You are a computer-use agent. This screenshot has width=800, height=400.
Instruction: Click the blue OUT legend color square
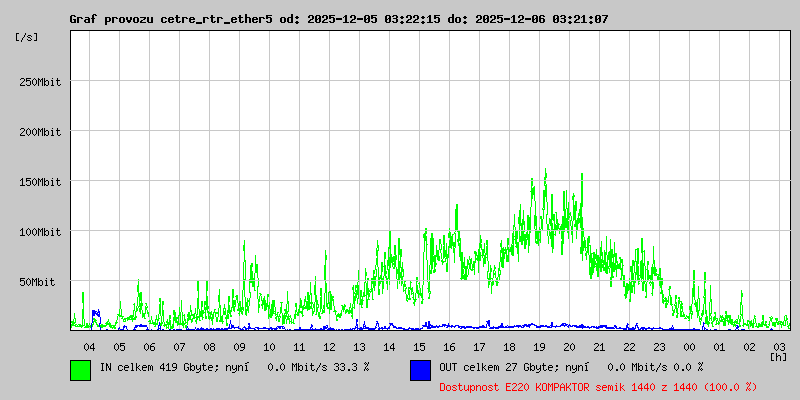[420, 369]
